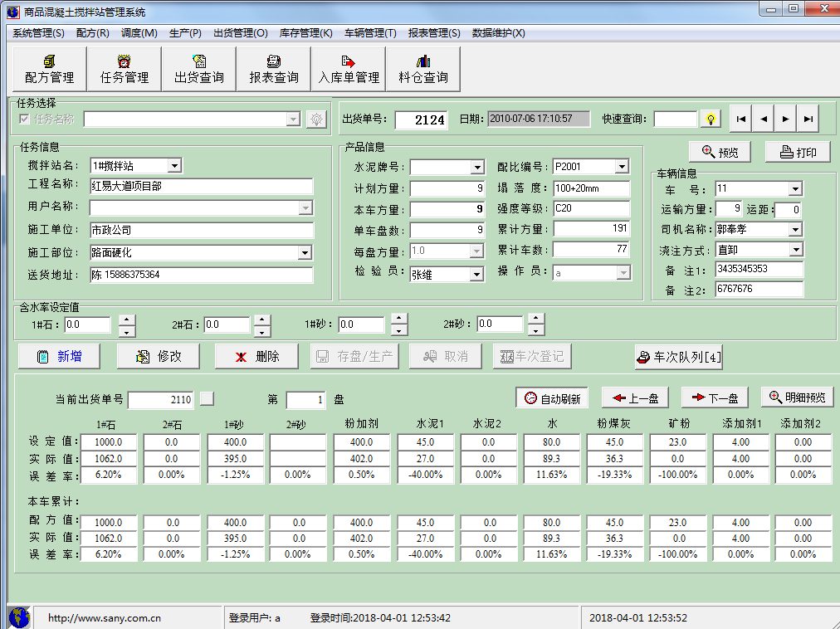Expand the 司机名称 dropdown
Viewport: 840px width, 629px height.
pyautogui.click(x=795, y=229)
